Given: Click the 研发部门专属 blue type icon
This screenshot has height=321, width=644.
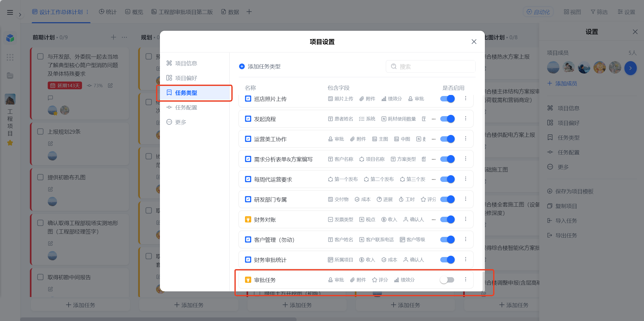Looking at the screenshot, I should point(248,199).
